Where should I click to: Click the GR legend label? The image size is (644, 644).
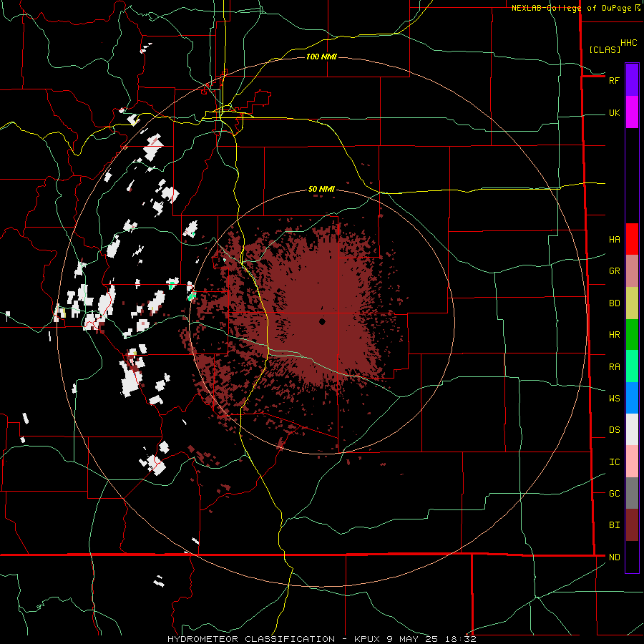tap(614, 271)
